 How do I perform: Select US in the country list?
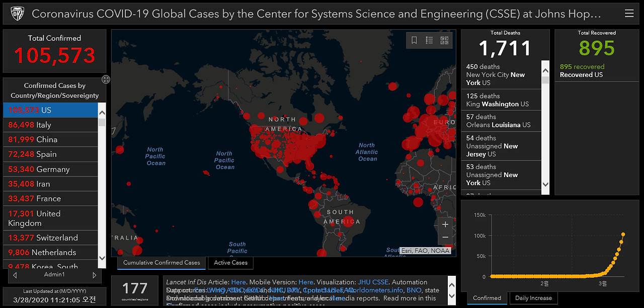coord(50,110)
